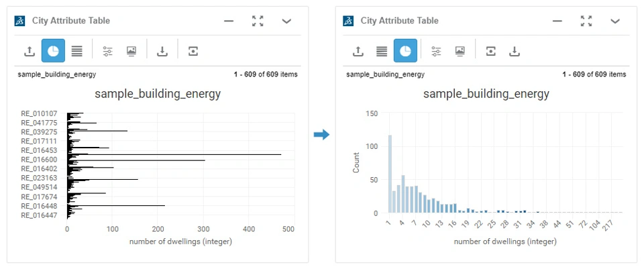Click active chart button in histogram widget
The image size is (644, 269).
click(x=405, y=51)
